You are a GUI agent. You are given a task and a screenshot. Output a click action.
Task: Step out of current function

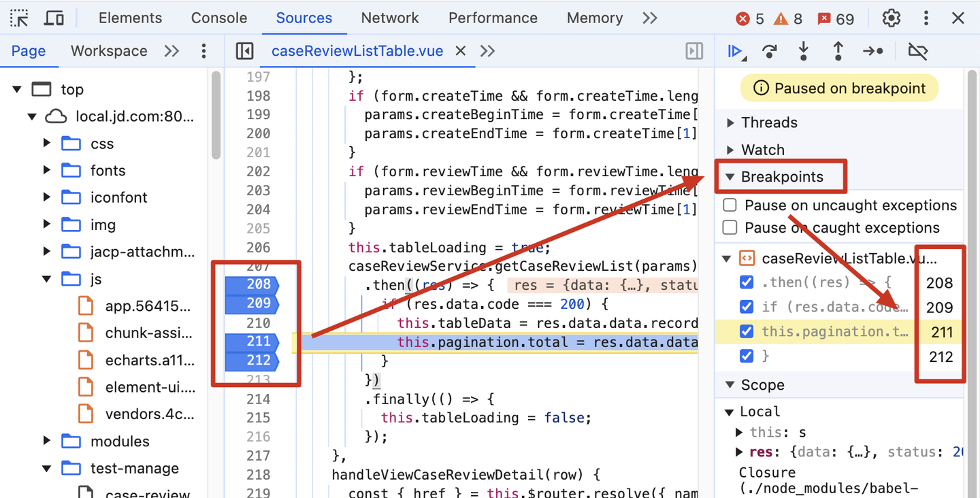click(x=838, y=51)
